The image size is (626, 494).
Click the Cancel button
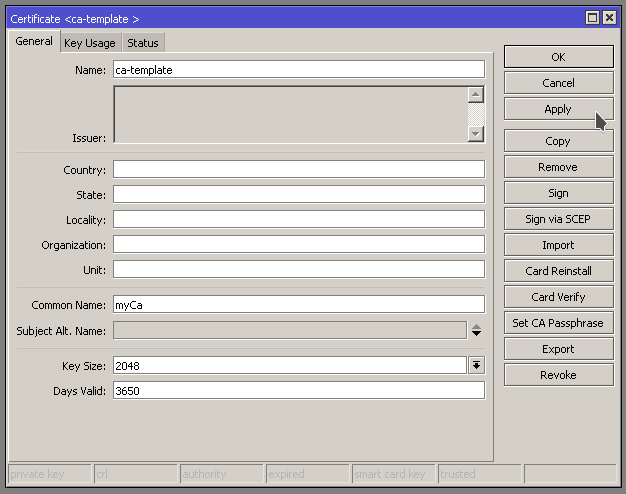click(558, 83)
